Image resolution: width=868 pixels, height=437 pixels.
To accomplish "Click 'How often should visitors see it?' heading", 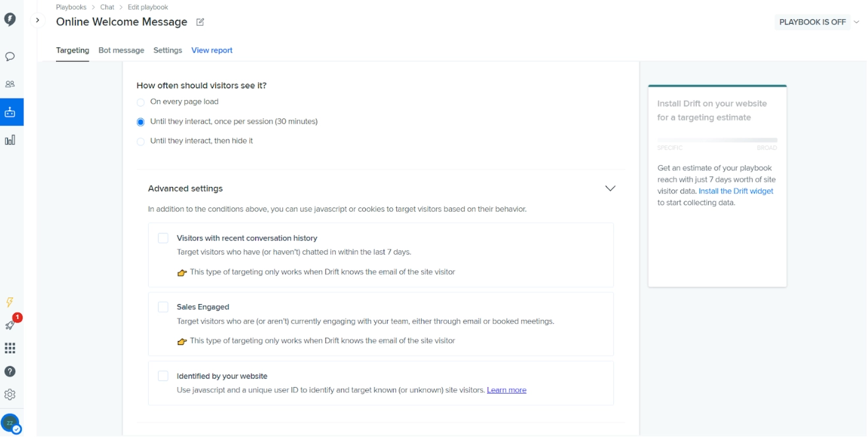I will 201,86.
